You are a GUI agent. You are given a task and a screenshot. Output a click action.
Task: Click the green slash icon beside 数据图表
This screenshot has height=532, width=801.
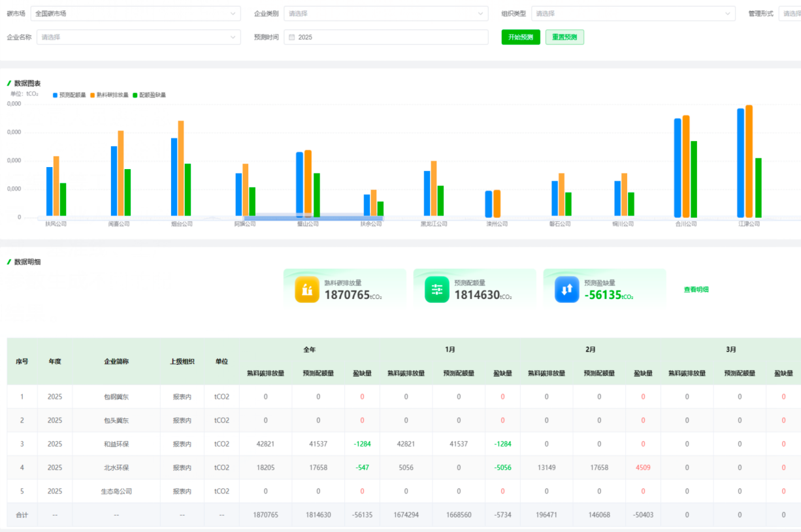pos(9,84)
